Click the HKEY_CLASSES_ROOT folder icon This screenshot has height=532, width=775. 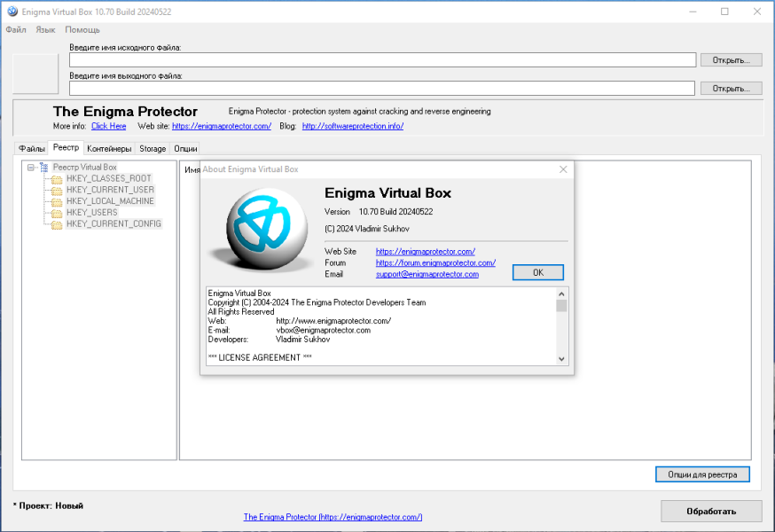point(57,179)
